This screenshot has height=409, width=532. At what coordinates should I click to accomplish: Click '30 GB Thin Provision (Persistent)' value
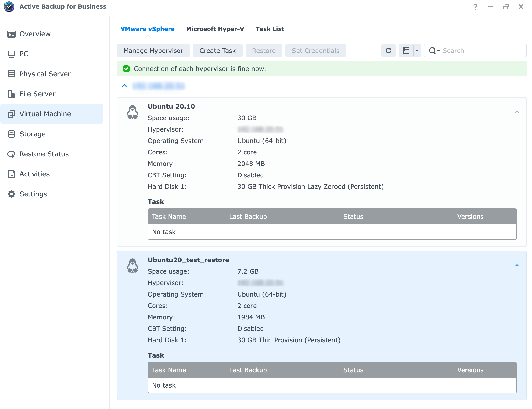[x=289, y=340]
